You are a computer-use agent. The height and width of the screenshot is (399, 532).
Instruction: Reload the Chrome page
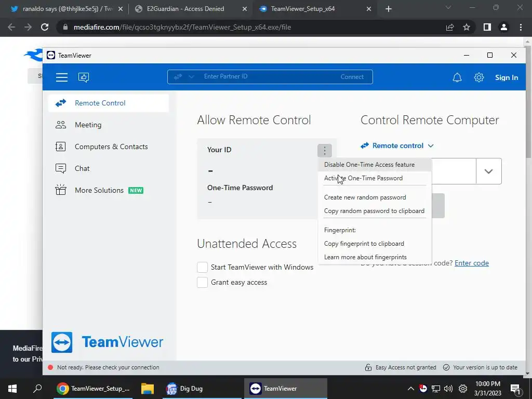[x=45, y=27]
